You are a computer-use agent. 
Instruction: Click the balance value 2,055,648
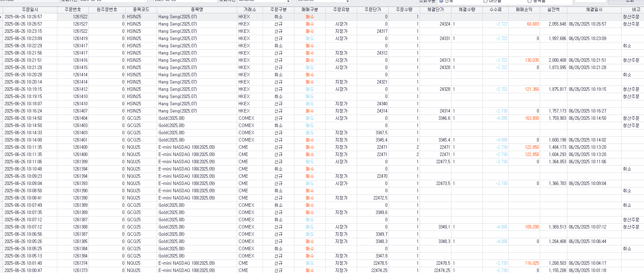557,24
